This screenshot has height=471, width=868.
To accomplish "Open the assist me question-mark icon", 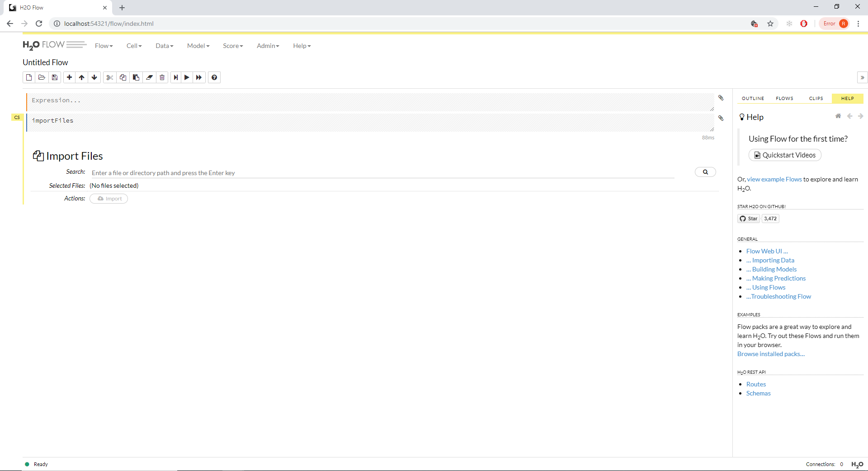I will (214, 77).
